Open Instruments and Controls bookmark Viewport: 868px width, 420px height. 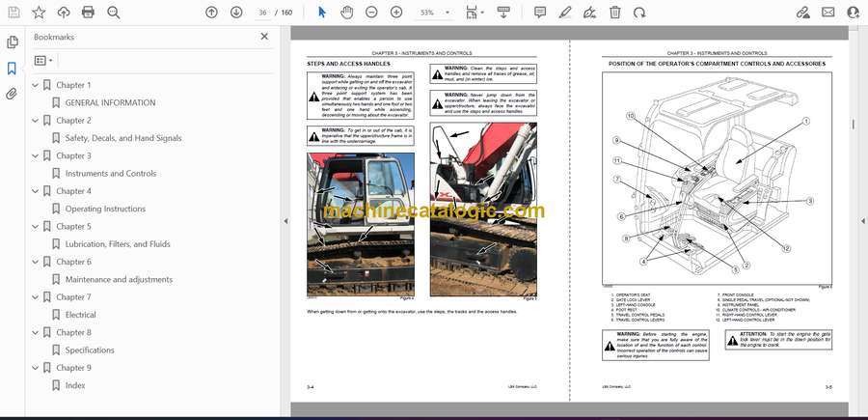[111, 174]
